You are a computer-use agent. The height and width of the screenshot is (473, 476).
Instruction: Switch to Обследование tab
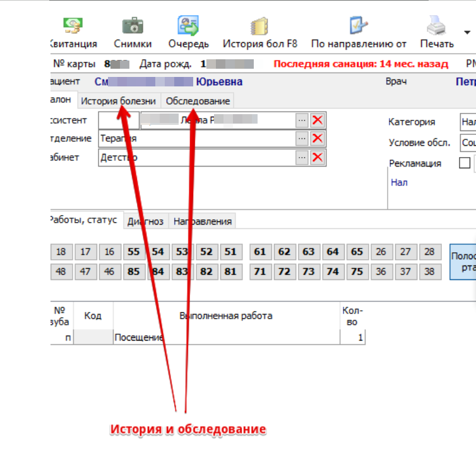(198, 101)
